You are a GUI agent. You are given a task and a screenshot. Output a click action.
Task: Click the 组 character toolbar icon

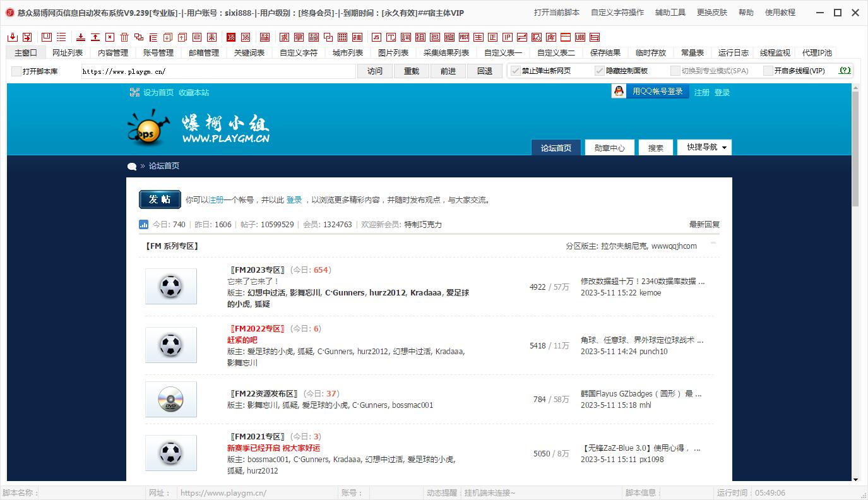pos(420,37)
